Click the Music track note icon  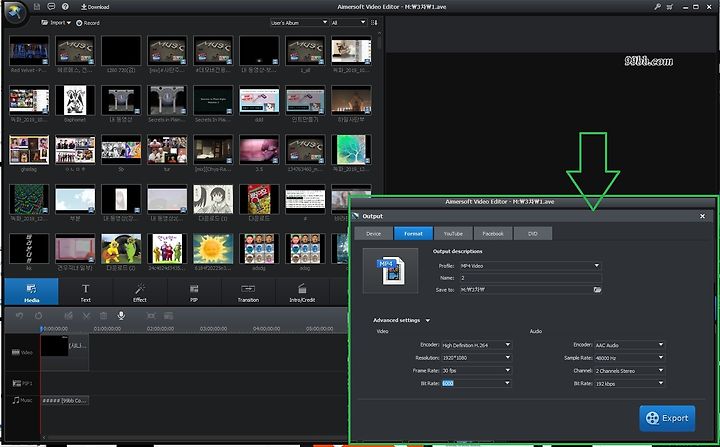(x=16, y=400)
